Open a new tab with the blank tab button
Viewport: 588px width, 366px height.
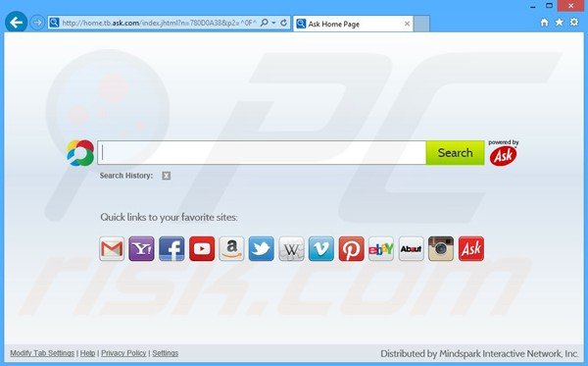tap(421, 24)
